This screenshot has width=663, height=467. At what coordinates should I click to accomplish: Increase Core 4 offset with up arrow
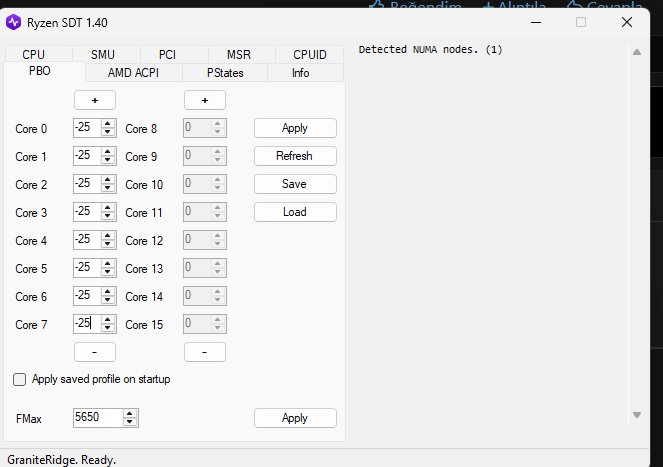[108, 236]
